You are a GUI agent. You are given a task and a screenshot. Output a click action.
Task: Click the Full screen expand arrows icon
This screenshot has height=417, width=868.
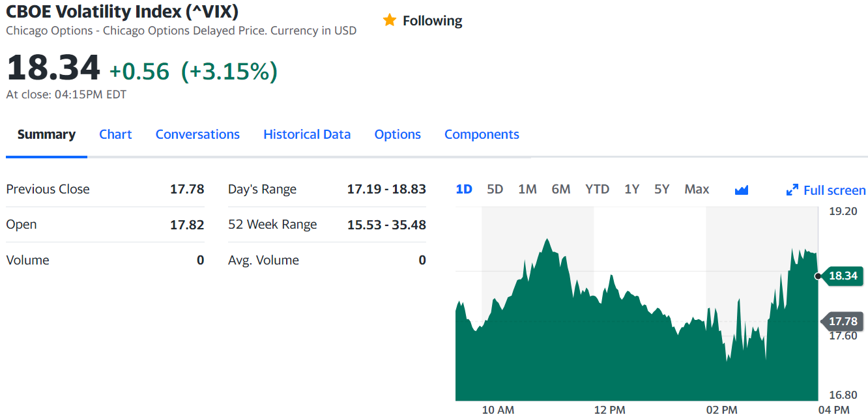(x=792, y=190)
